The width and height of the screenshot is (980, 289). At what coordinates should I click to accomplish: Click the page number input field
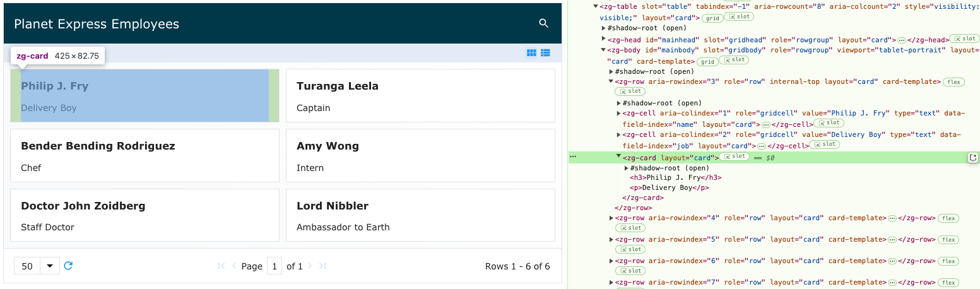click(275, 266)
